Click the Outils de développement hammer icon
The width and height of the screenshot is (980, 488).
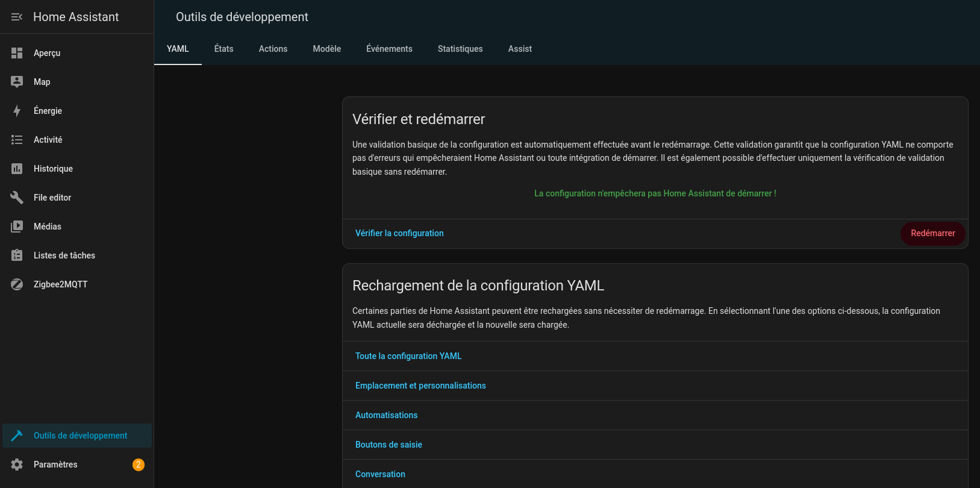coord(17,436)
